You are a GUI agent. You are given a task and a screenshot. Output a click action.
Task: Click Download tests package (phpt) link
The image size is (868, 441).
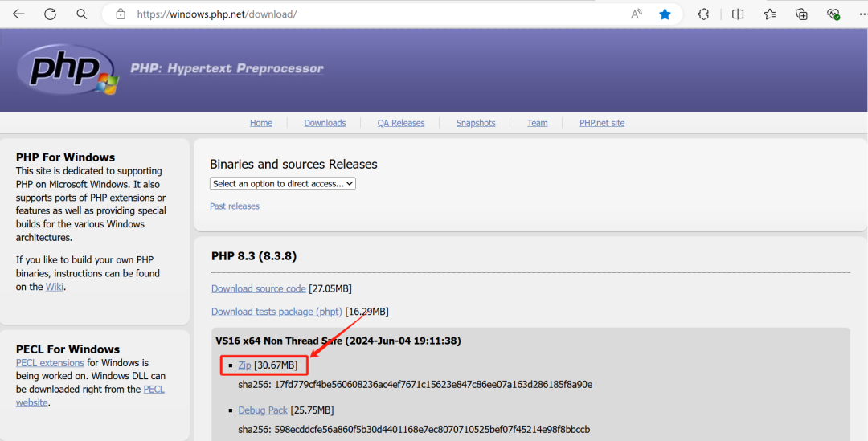(276, 312)
